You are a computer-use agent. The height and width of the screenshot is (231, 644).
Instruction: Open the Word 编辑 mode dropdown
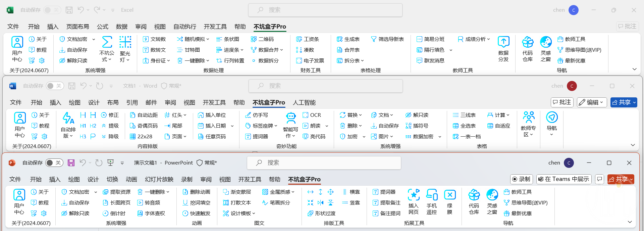(x=592, y=102)
